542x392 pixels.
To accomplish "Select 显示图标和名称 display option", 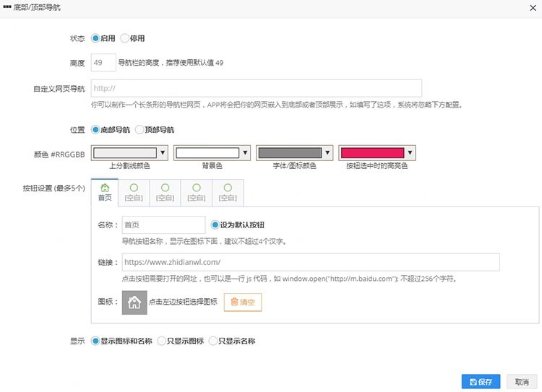I will point(95,341).
